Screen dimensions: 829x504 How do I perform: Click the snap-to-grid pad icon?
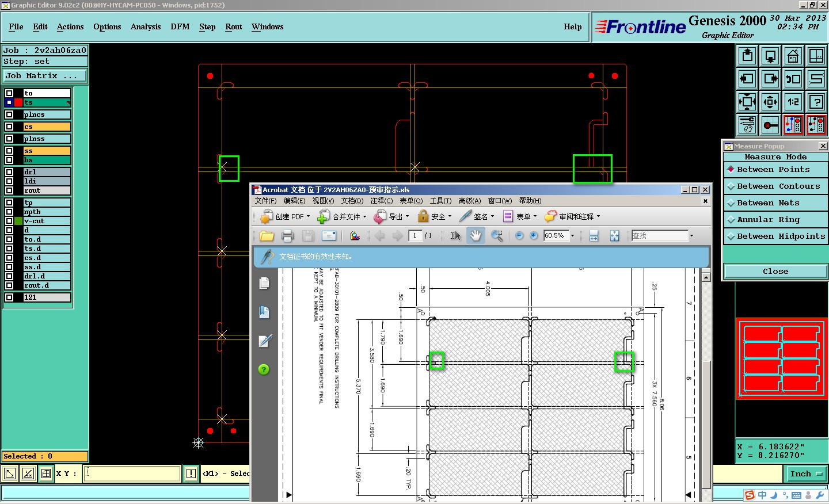(770, 125)
